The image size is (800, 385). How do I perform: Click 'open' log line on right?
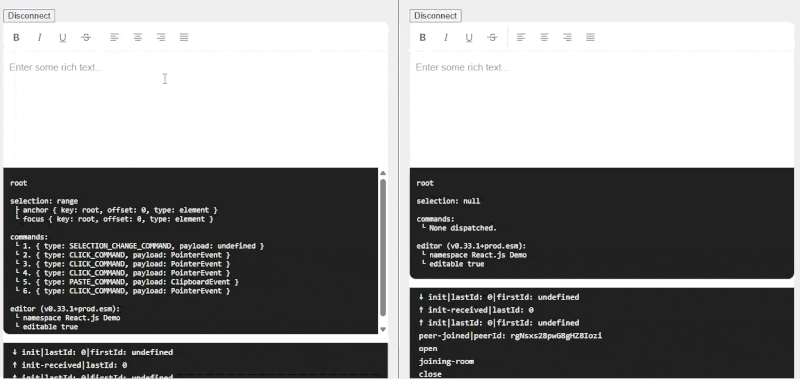(x=428, y=349)
